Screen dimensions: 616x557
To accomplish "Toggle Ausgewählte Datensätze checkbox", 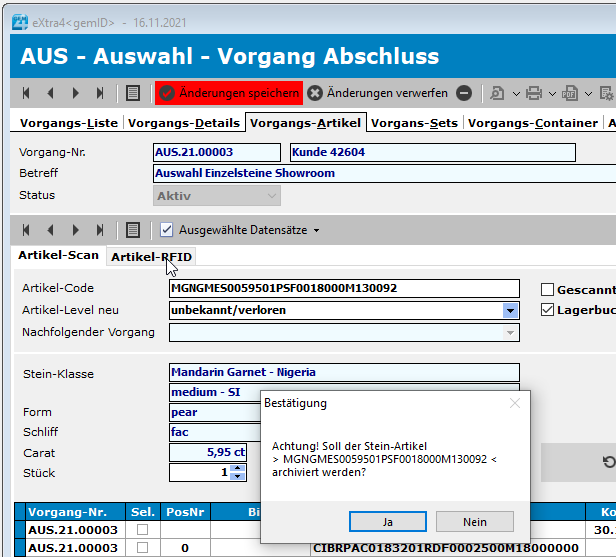I will tap(166, 230).
